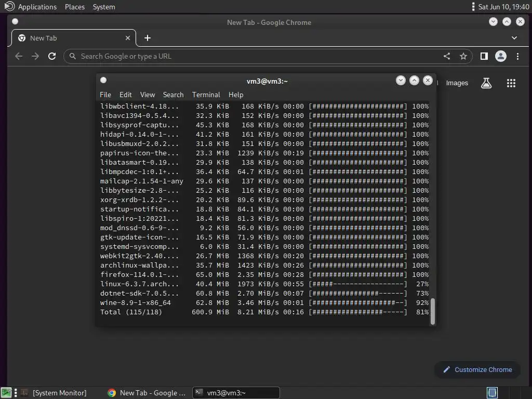Open terminal Edit menu
The width and height of the screenshot is (532, 399).
(x=126, y=95)
